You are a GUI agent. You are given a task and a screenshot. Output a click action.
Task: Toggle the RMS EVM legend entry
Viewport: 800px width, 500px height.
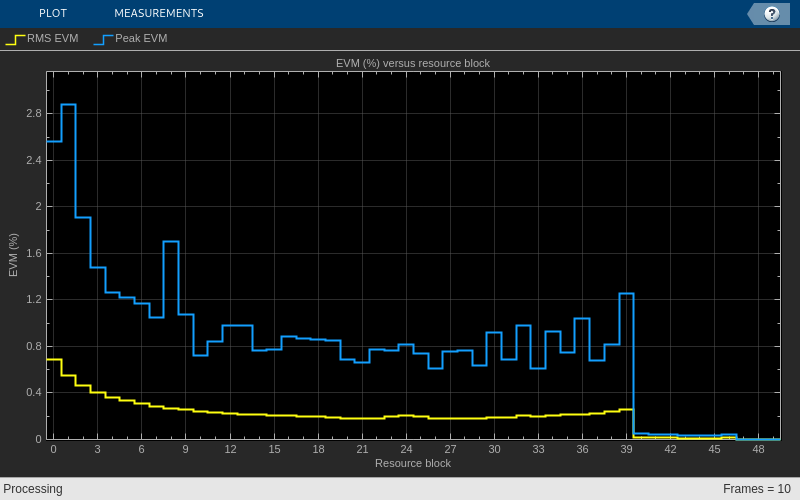[x=42, y=39]
